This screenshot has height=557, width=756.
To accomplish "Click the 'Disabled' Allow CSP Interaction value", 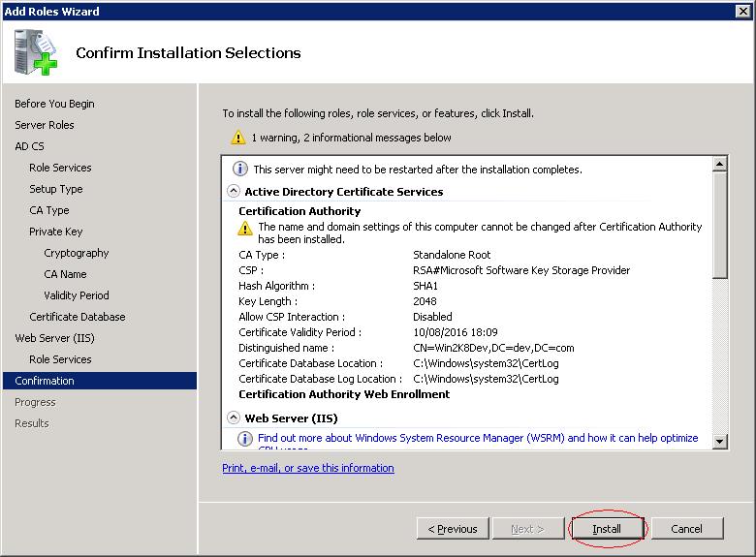I will [x=432, y=317].
